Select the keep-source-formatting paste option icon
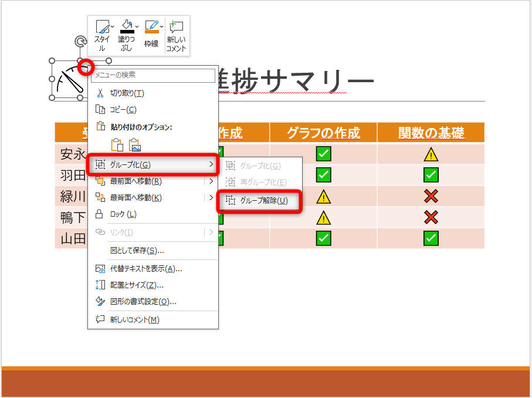The image size is (532, 398). tap(117, 144)
